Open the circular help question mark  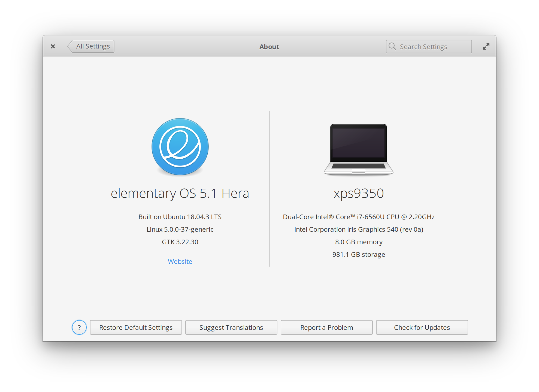pyautogui.click(x=79, y=327)
